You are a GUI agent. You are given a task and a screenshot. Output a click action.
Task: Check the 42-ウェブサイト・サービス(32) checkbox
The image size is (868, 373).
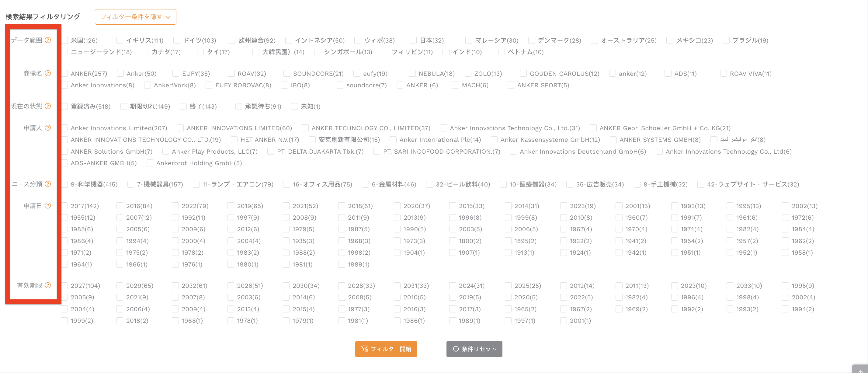pyautogui.click(x=701, y=184)
